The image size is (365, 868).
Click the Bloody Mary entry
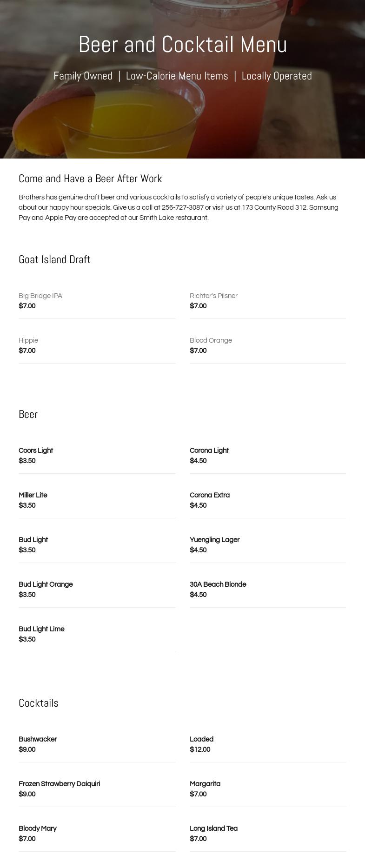click(x=38, y=828)
